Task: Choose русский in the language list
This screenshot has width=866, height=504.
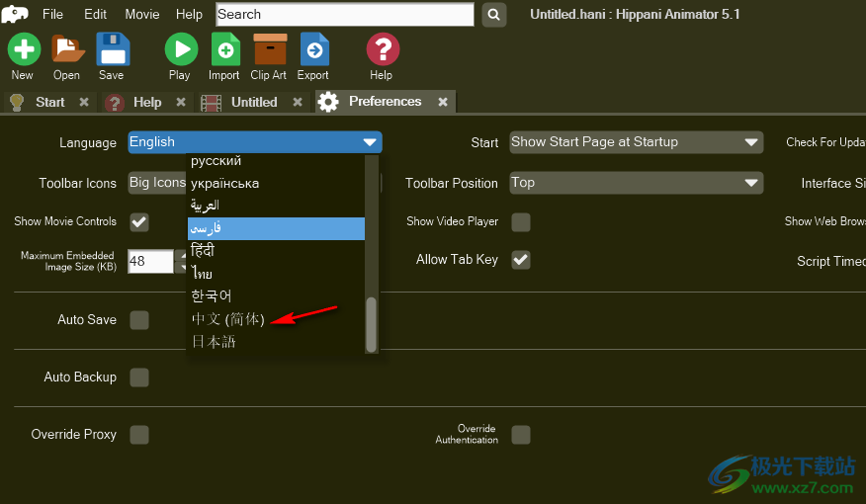Action: click(216, 161)
